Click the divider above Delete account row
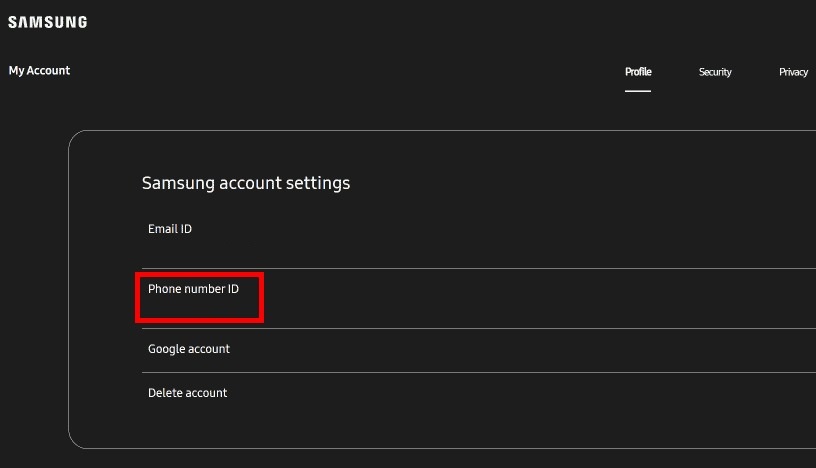Viewport: 816px width, 468px height. (479, 372)
